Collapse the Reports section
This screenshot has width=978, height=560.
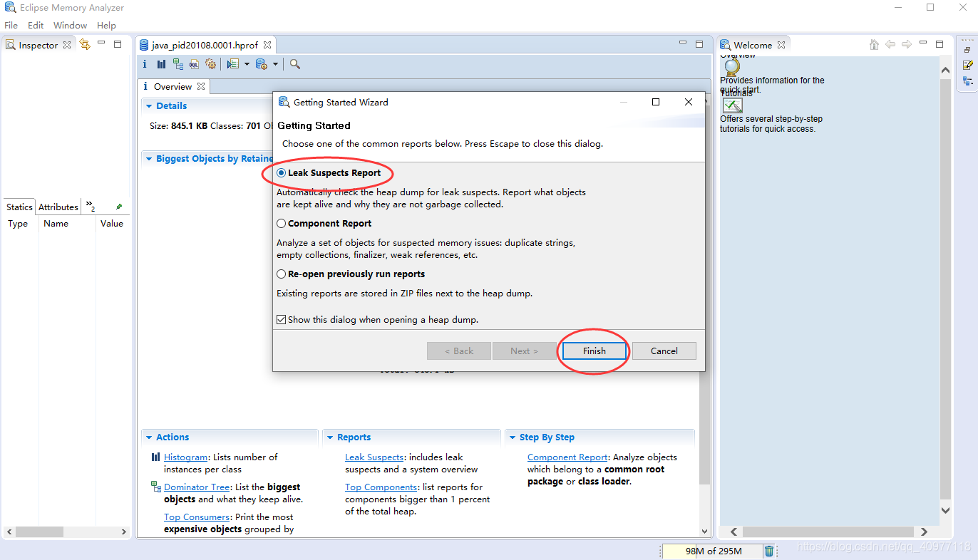pos(330,437)
